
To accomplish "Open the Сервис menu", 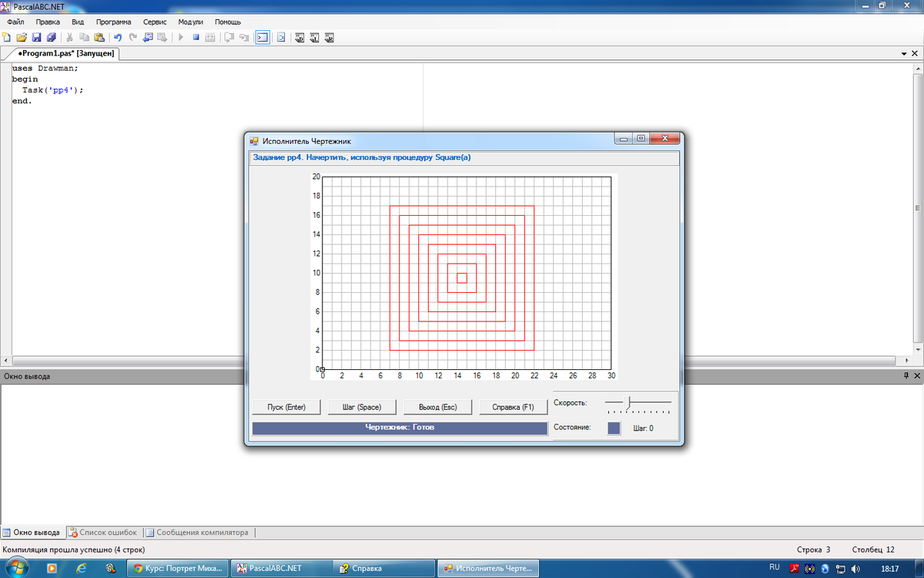I will (155, 22).
